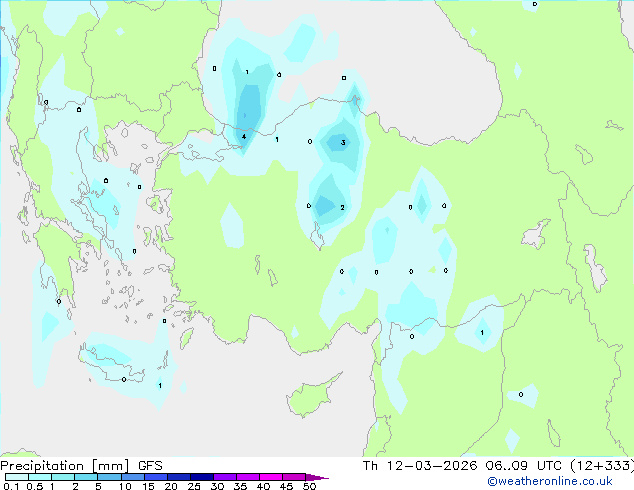Click the '(12+333)' forecast offset text
This screenshot has height=490, width=634.
(602, 466)
